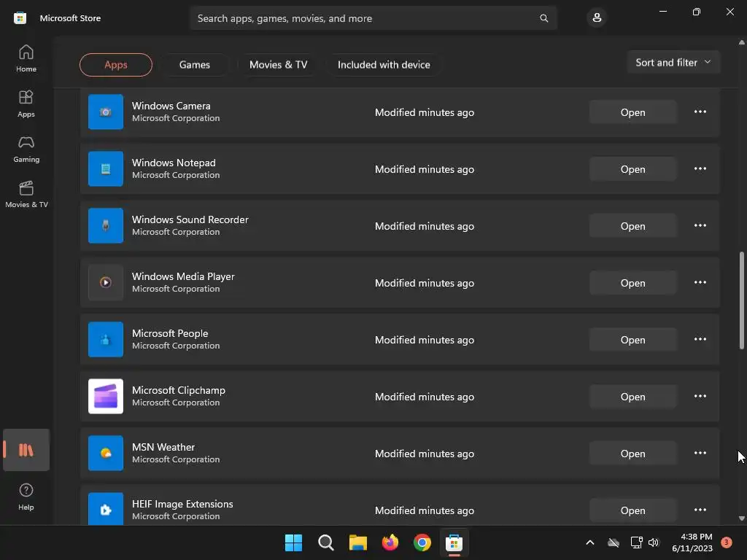This screenshot has height=560, width=747.
Task: Click the network status tray icon
Action: 636,542
